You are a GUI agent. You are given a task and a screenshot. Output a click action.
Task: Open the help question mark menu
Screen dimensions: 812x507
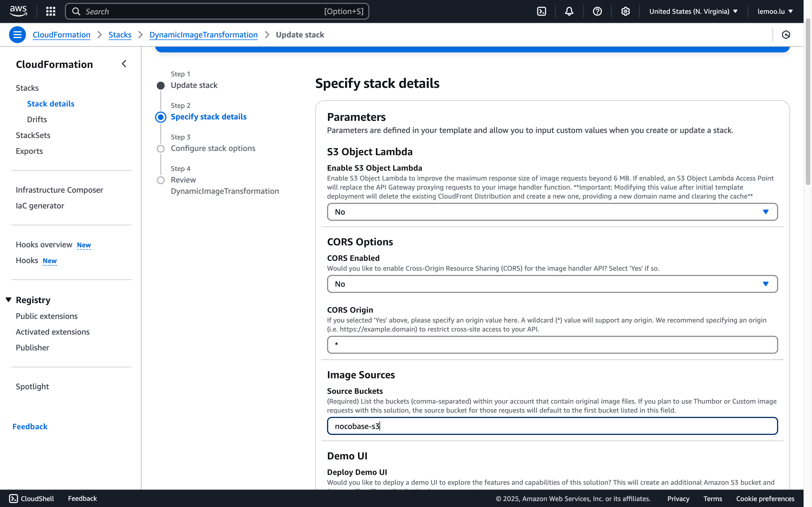[597, 11]
